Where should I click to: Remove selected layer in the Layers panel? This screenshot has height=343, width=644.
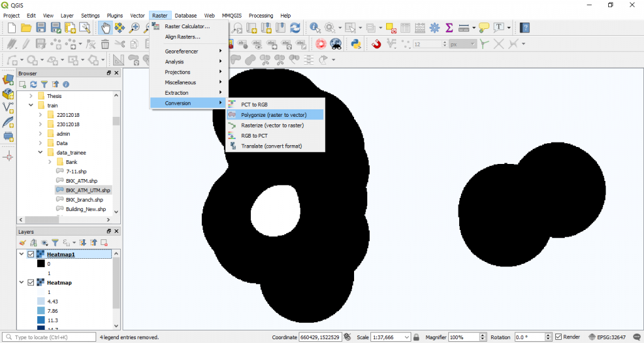pyautogui.click(x=104, y=243)
